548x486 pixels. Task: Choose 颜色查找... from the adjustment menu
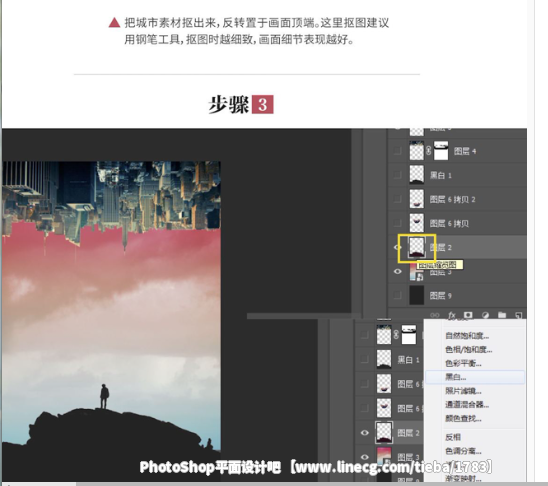point(463,418)
